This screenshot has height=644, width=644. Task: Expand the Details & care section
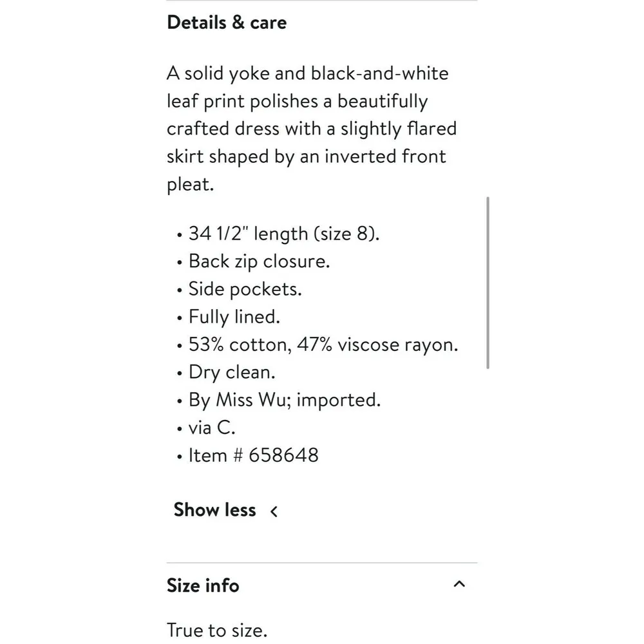227,23
